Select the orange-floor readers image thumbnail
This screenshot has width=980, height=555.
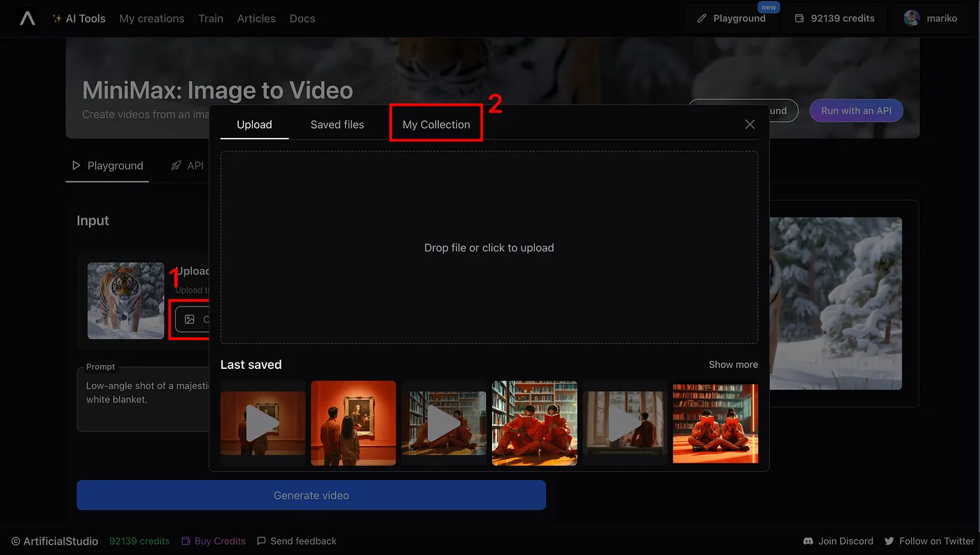point(715,423)
